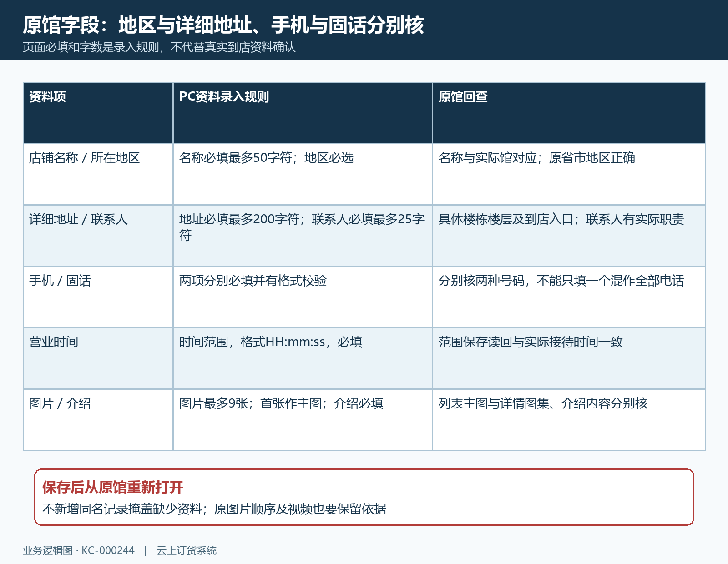Select the 店铺名称 / 所在地区 cell

point(98,174)
